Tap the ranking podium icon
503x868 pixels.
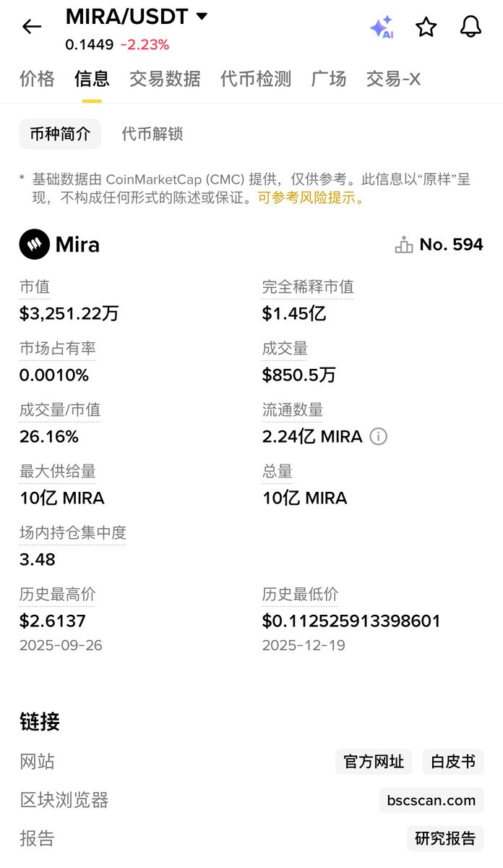click(x=403, y=245)
